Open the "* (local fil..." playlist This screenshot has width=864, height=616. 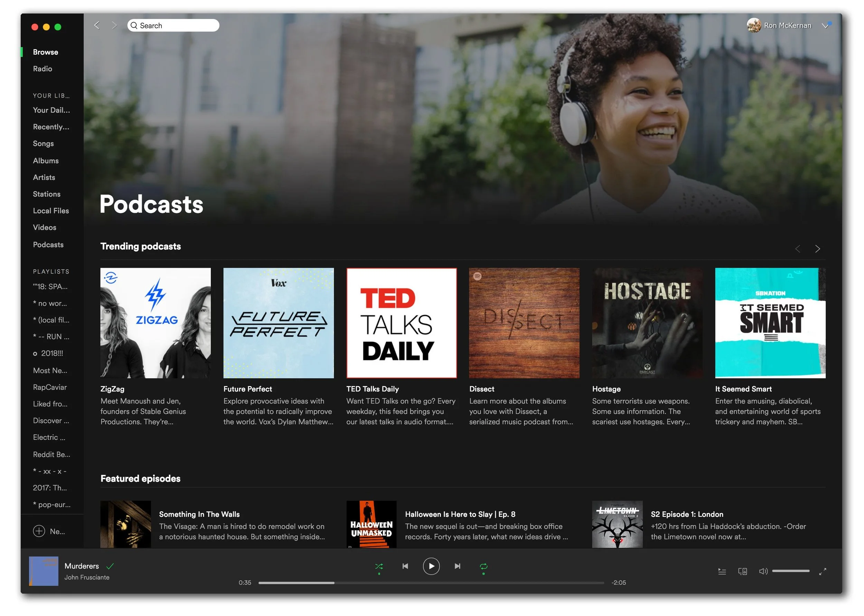51,321
